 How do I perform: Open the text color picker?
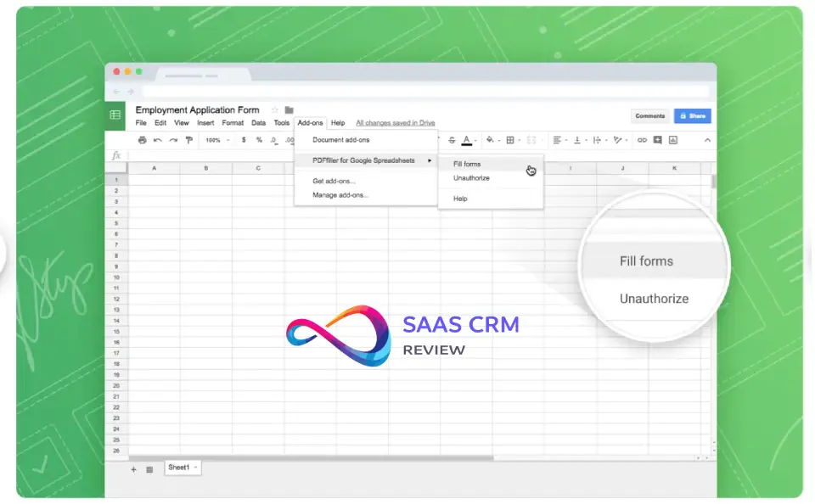[x=467, y=140]
